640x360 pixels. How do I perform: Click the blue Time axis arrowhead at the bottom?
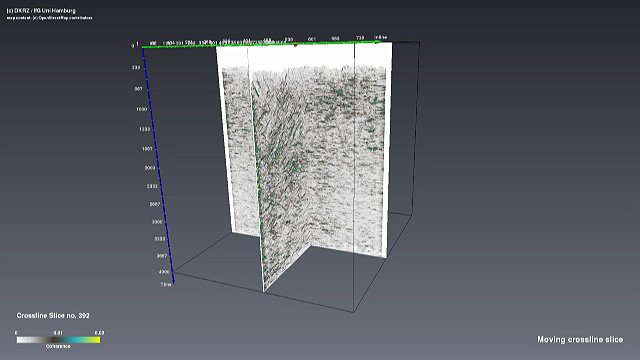173,280
